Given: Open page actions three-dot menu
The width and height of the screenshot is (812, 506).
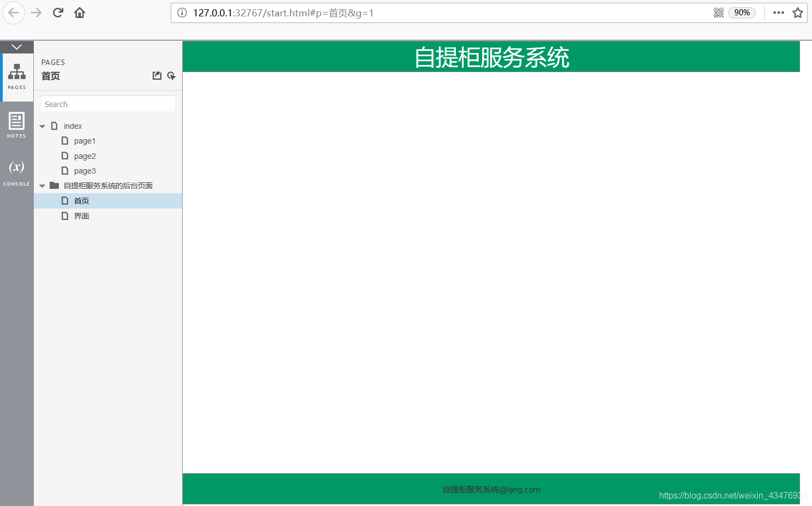Looking at the screenshot, I should pos(779,13).
